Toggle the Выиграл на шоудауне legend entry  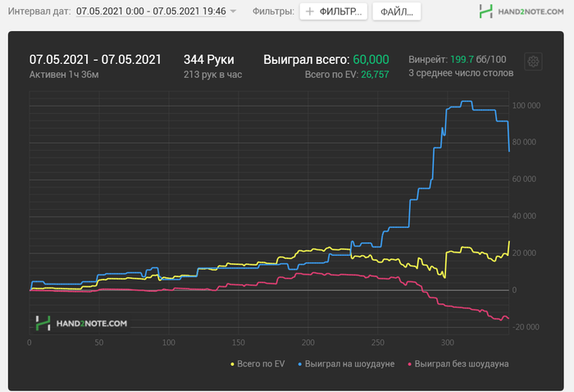[x=346, y=364]
